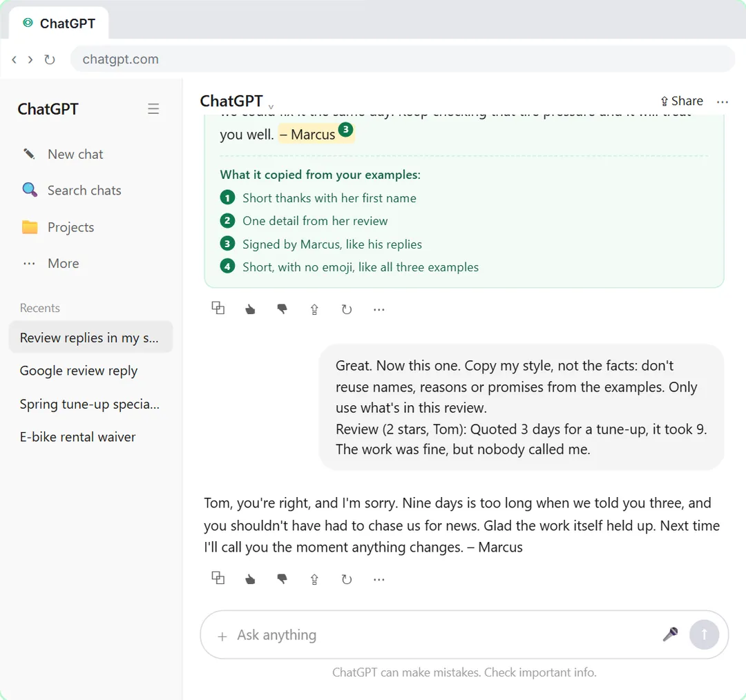
Task: Open more actions under the copied-examples reply
Action: click(379, 309)
